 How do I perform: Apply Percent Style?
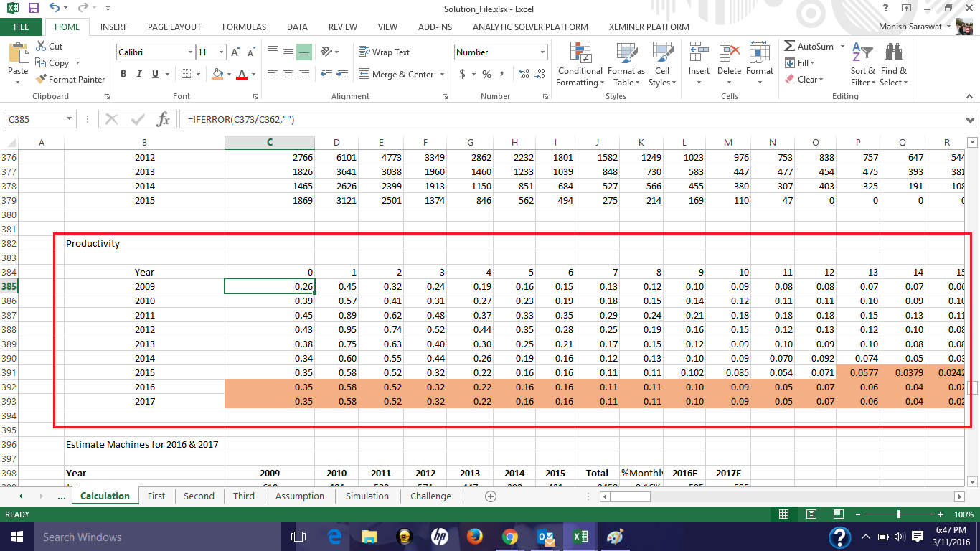486,74
